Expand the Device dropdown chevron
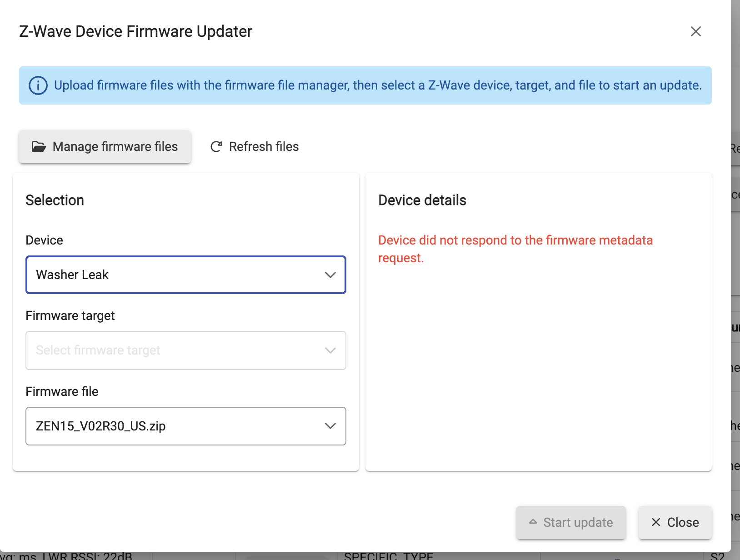The width and height of the screenshot is (740, 560). tap(330, 275)
